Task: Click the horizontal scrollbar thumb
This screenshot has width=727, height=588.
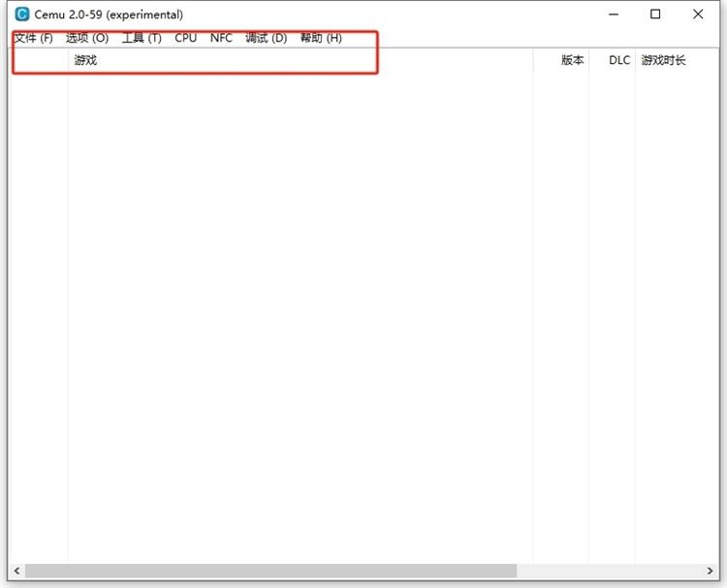Action: 271,571
